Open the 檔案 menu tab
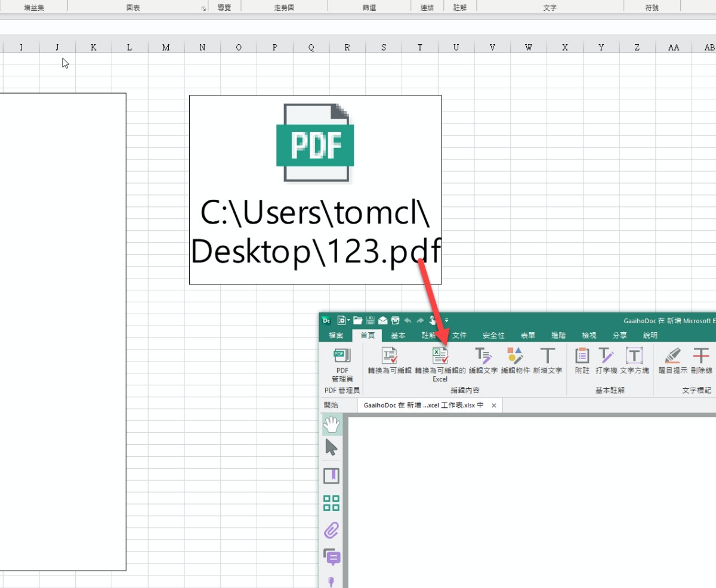This screenshot has width=716, height=588. tap(336, 336)
